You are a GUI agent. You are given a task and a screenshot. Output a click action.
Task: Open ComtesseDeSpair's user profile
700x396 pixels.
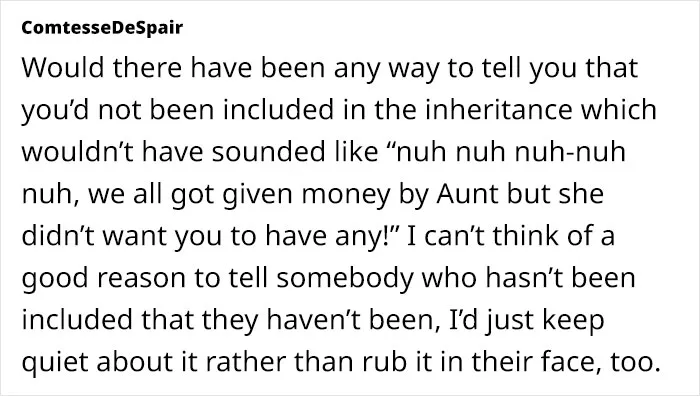pos(102,28)
